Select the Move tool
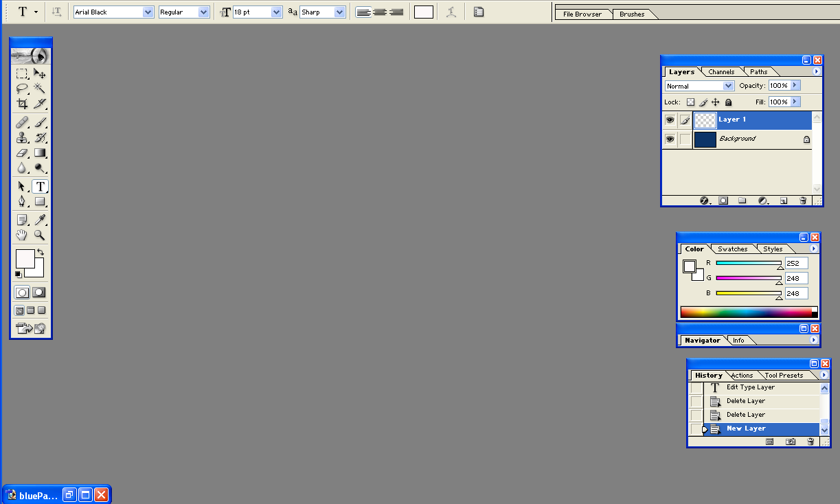Screen dimensions: 840x504 [x=41, y=73]
